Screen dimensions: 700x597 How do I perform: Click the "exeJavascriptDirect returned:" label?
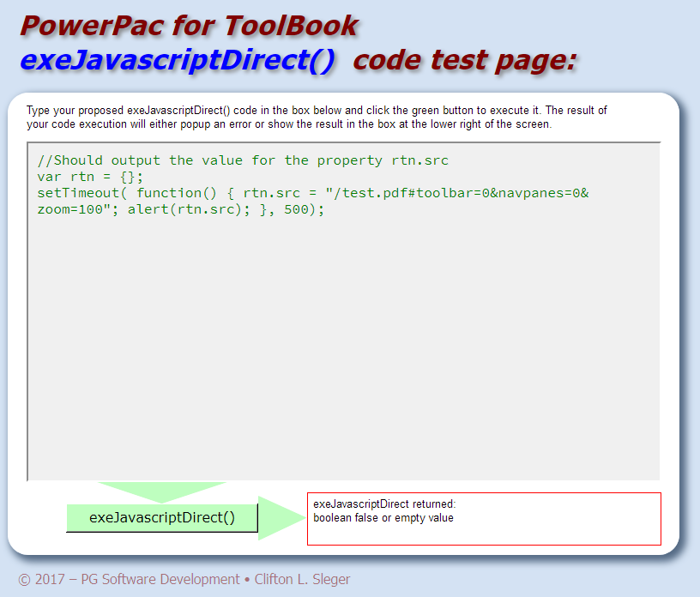(x=384, y=504)
